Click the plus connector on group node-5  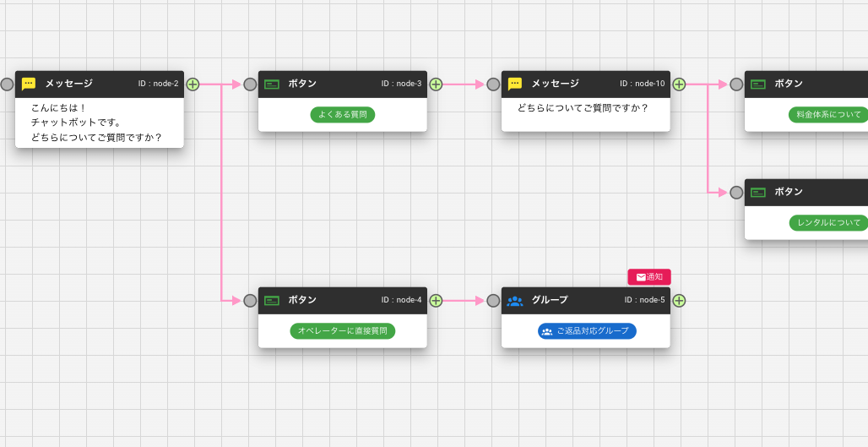click(x=679, y=300)
